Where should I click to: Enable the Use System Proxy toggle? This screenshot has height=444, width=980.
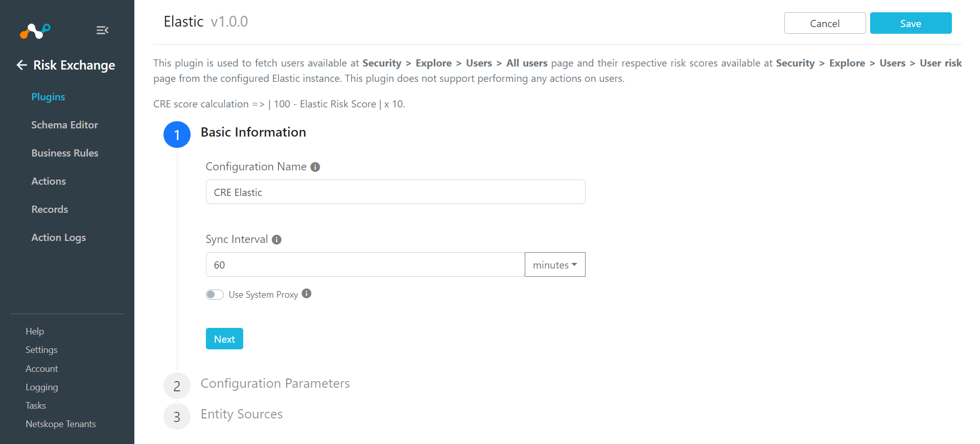coord(215,295)
